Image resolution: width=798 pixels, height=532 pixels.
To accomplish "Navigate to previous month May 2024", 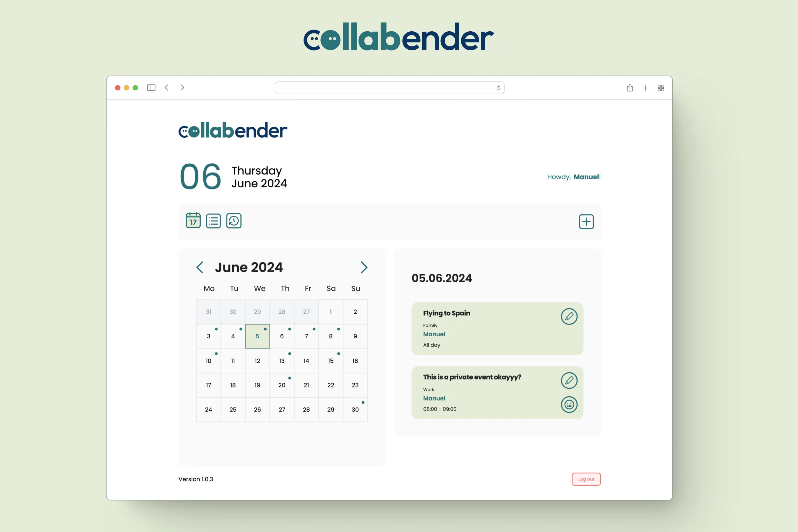I will click(200, 267).
